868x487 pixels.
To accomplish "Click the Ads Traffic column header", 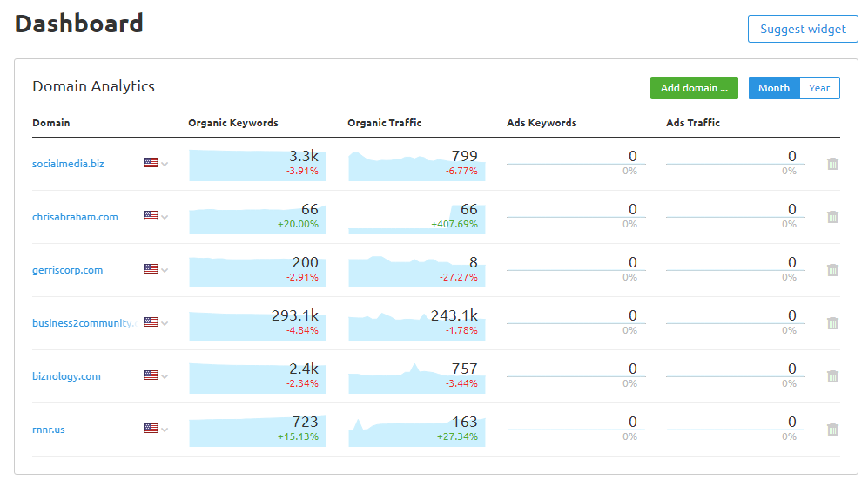I will [x=692, y=123].
